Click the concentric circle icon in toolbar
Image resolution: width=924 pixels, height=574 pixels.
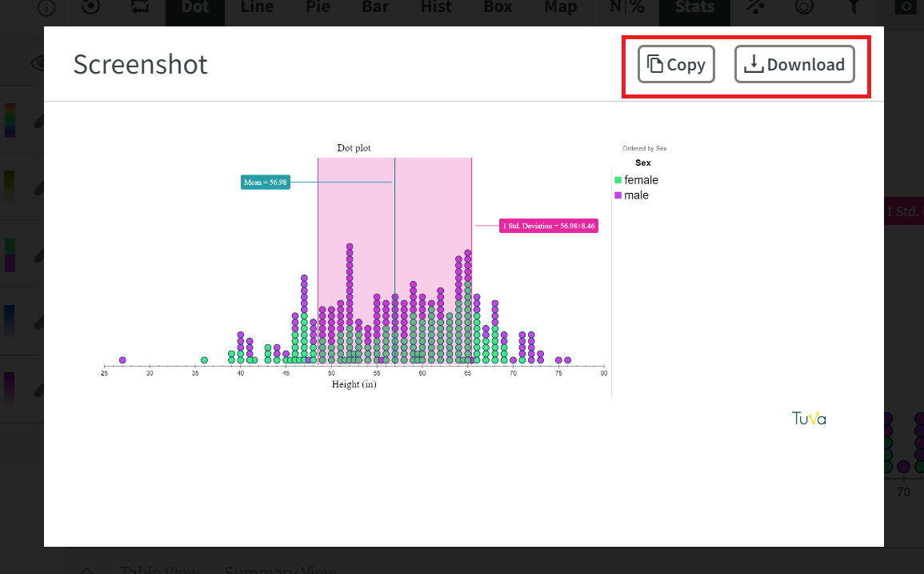pos(804,7)
